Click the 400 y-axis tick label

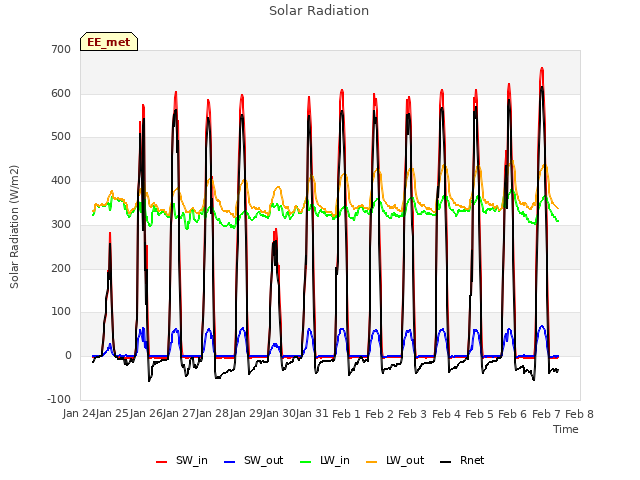pos(61,180)
